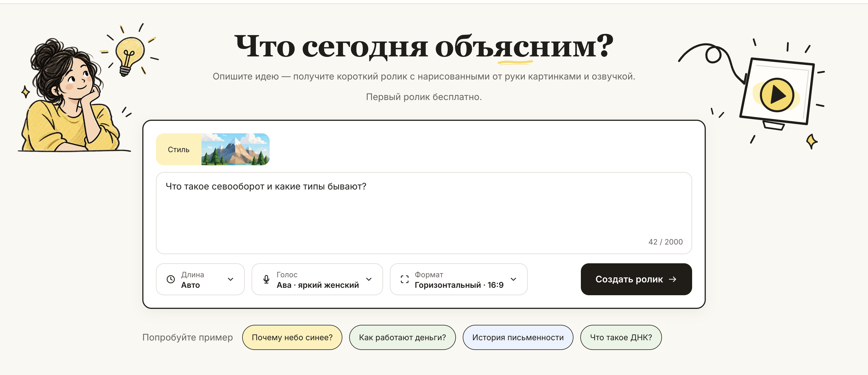
Task: Open the Стиль selector label
Action: coord(179,150)
